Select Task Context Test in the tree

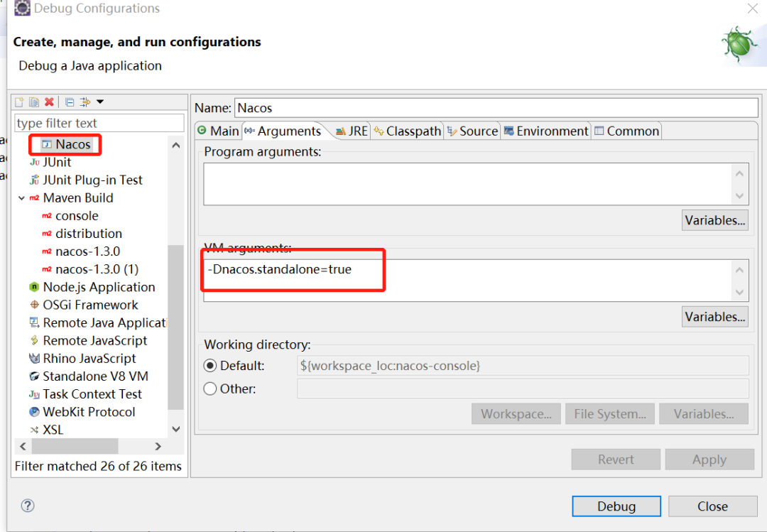85,394
